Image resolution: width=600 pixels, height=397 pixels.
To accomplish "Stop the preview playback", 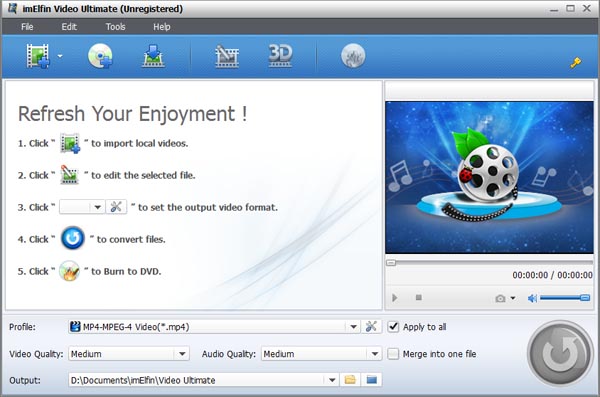I will 419,297.
